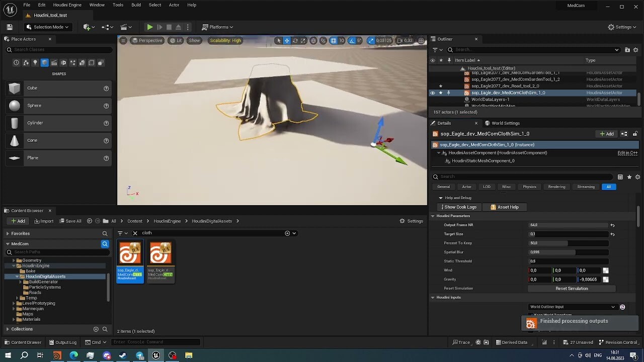Click the Show Cook Logs button
Screen dimensions: 644x362
459,207
